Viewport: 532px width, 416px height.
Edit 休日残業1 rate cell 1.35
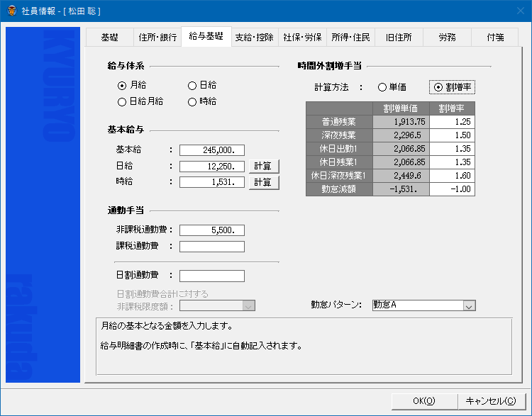pos(452,162)
